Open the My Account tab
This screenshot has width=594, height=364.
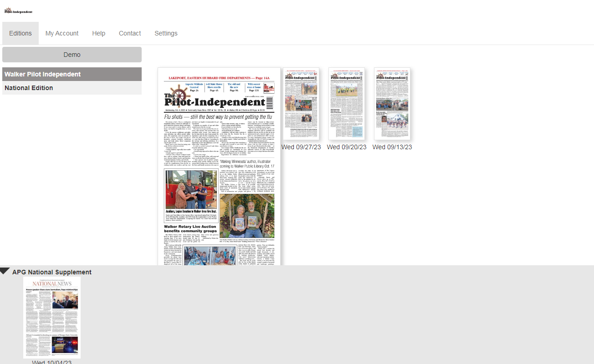pyautogui.click(x=62, y=33)
